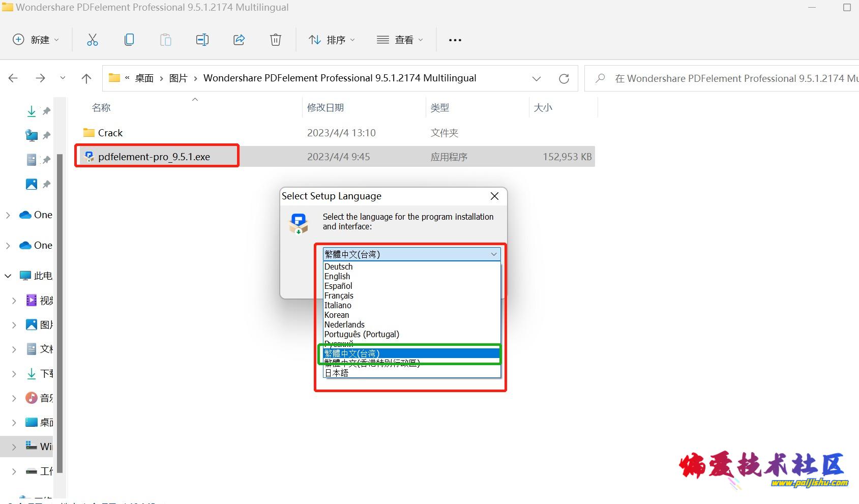Choose Português (Portugal) from language list
Viewport: 859px width, 504px height.
[x=412, y=334]
